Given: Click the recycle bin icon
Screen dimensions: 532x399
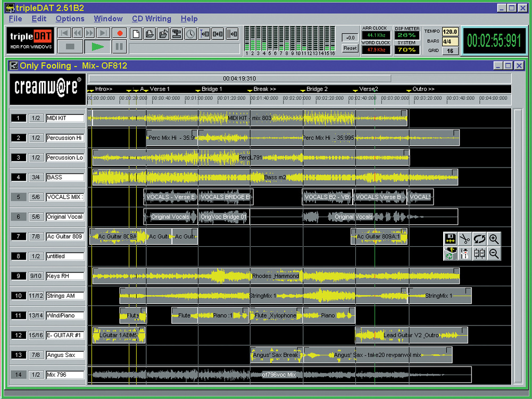Looking at the screenshot, I should (x=450, y=254).
